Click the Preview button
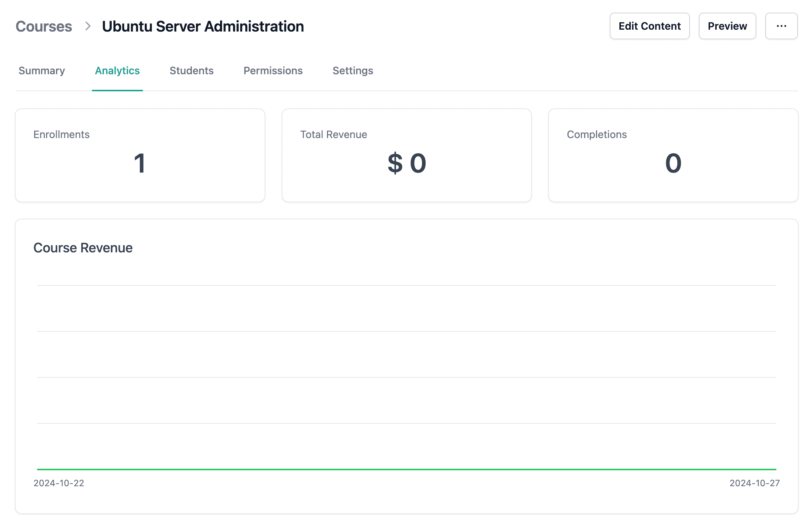 tap(727, 26)
